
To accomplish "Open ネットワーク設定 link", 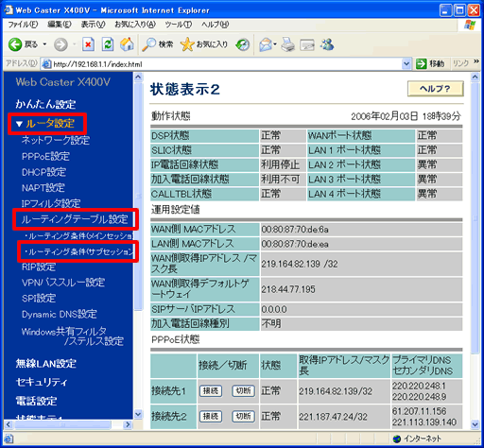I will tap(56, 140).
